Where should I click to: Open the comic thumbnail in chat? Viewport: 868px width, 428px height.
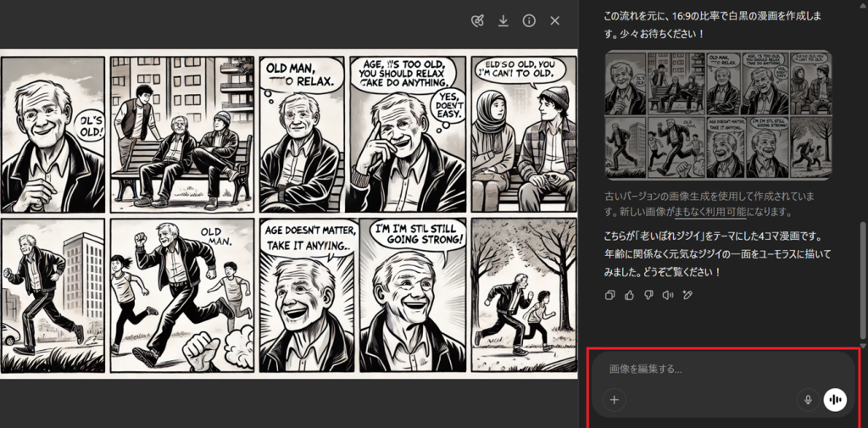point(718,115)
